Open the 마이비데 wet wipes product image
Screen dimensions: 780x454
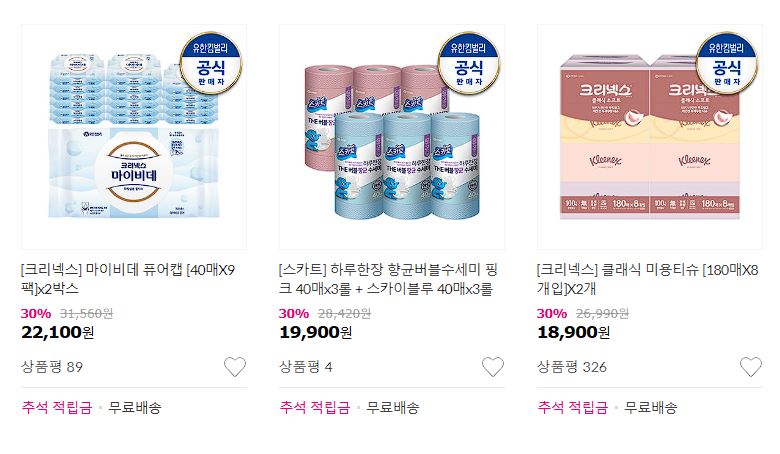(134, 137)
